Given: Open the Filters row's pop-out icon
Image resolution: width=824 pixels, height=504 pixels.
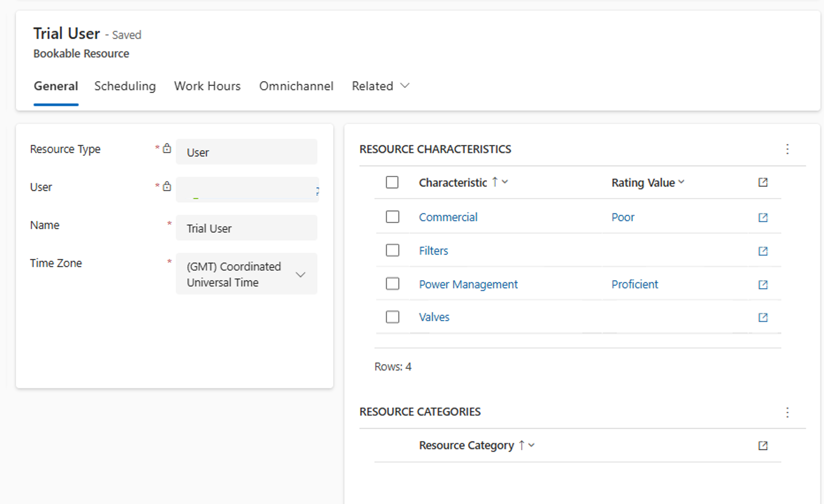Looking at the screenshot, I should tap(763, 251).
